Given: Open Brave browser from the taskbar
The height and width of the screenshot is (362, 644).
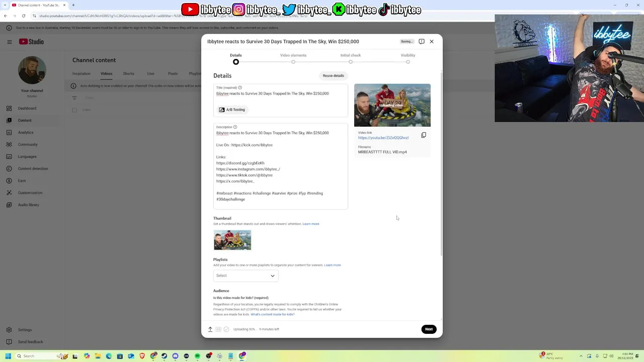Looking at the screenshot, I should click(142, 356).
